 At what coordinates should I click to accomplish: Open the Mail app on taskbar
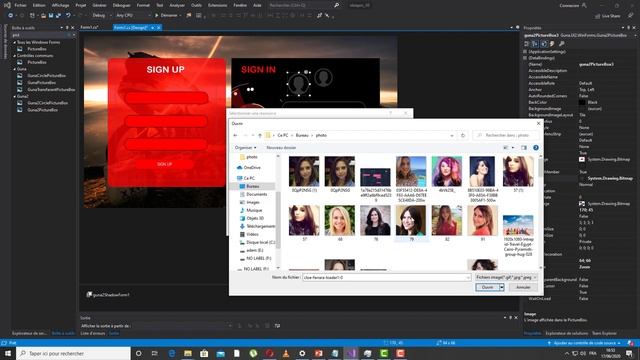coord(220,353)
